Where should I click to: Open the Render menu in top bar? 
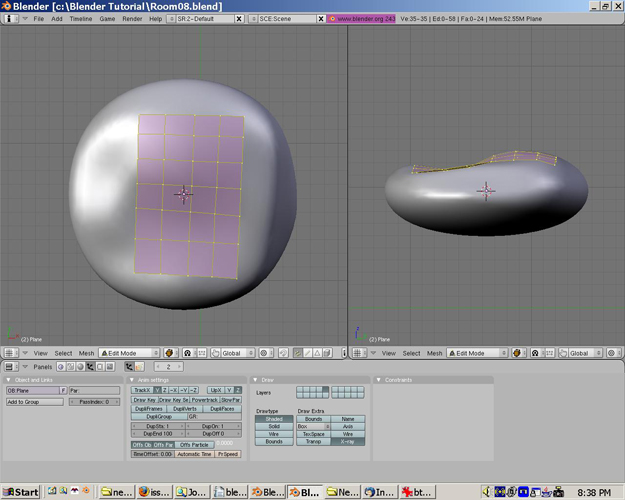(132, 18)
